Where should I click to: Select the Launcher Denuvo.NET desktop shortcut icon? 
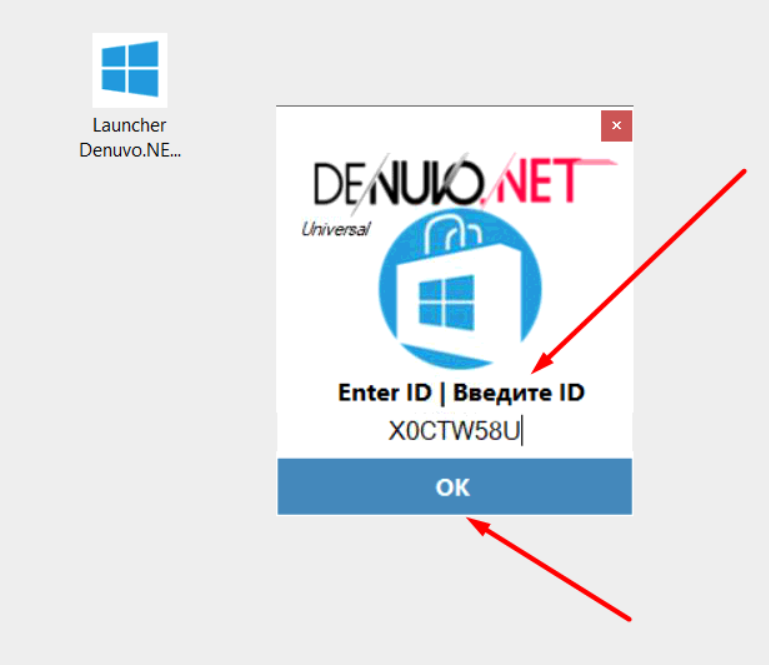click(x=130, y=70)
